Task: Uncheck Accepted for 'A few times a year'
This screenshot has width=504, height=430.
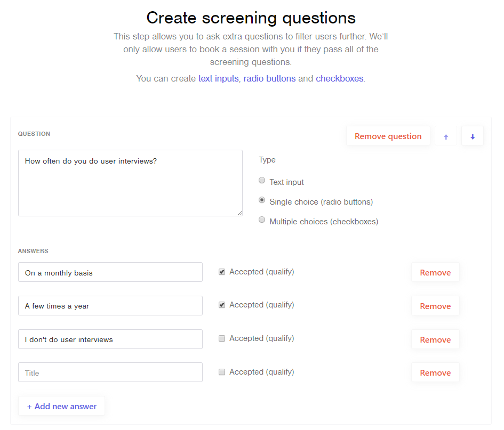Action: click(222, 305)
